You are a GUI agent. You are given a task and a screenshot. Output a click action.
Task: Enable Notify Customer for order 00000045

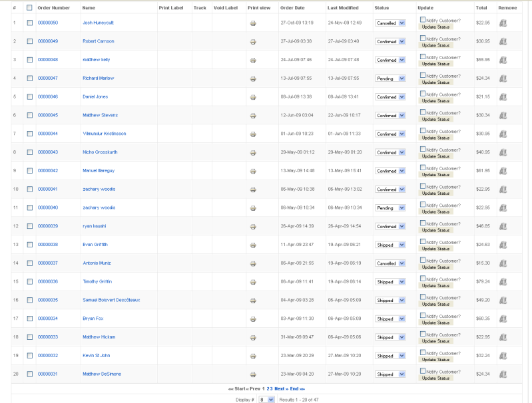click(422, 112)
